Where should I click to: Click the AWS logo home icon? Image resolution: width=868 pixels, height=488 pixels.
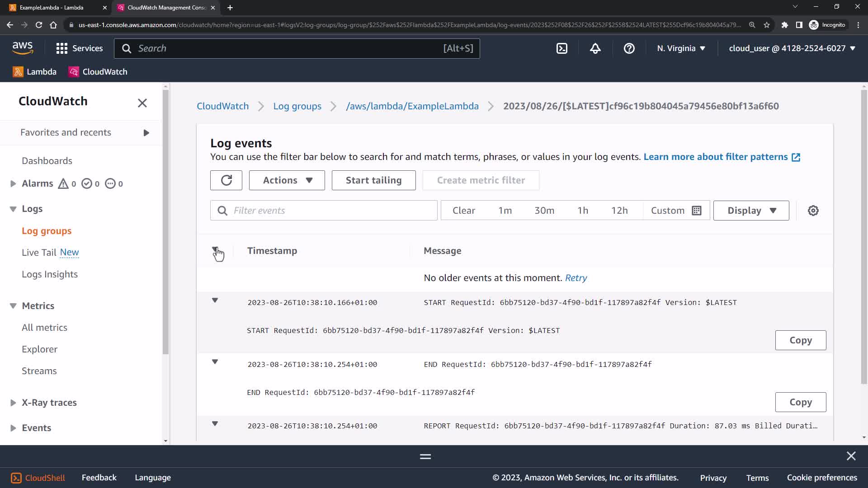[23, 48]
